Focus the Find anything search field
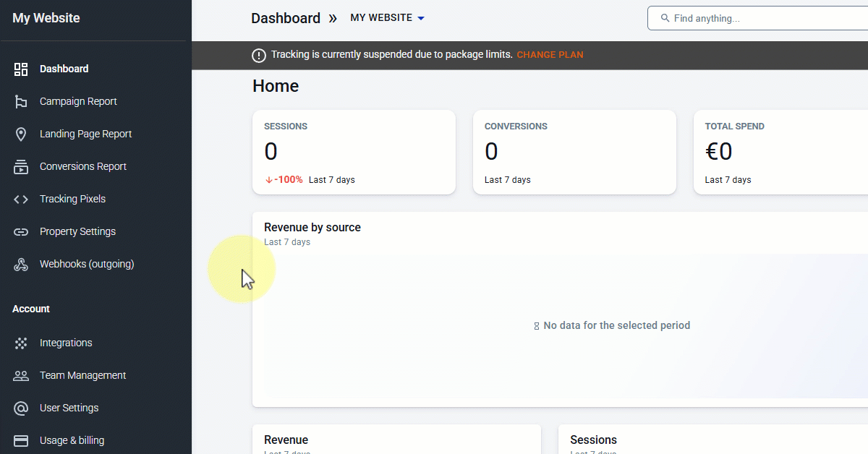This screenshot has width=868, height=454. click(x=757, y=19)
